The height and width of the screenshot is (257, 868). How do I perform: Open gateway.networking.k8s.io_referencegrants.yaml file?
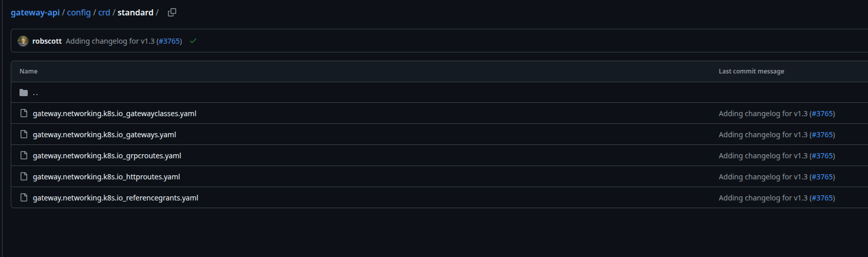(x=116, y=198)
